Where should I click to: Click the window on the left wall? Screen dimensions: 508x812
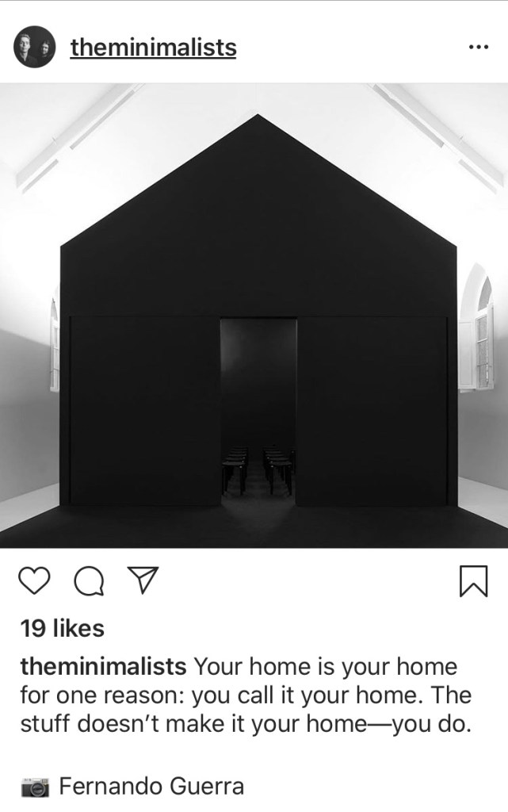[55, 344]
